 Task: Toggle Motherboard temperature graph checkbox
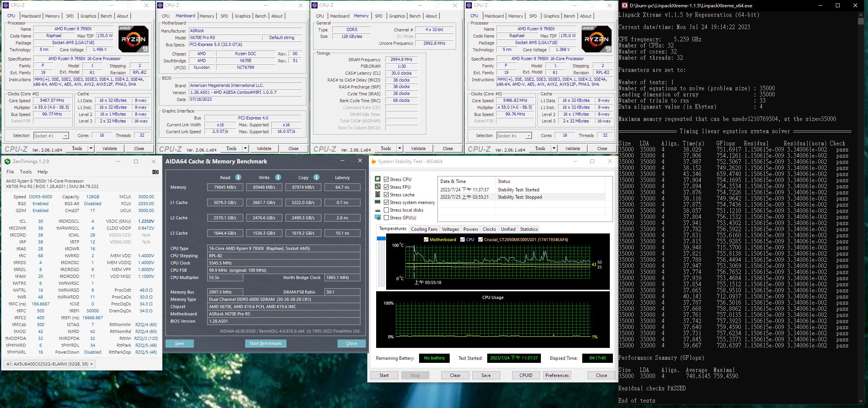[426, 240]
